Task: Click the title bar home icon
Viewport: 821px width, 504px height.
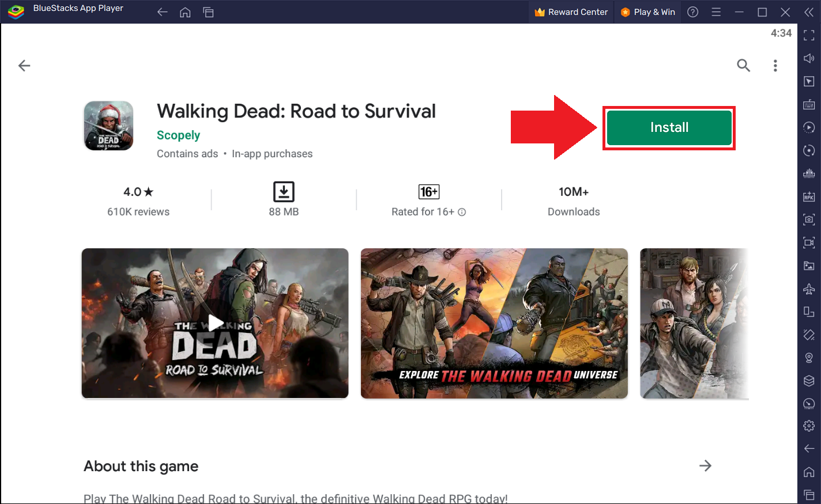Action: tap(185, 12)
